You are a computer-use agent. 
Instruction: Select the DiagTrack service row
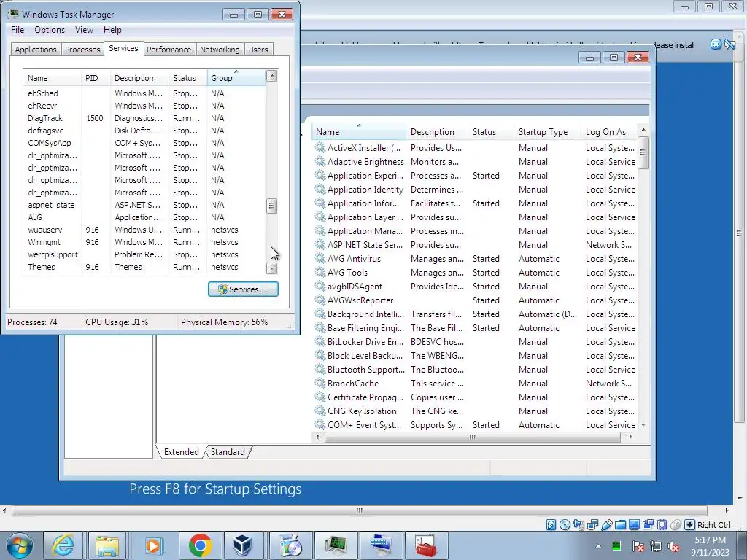click(145, 118)
